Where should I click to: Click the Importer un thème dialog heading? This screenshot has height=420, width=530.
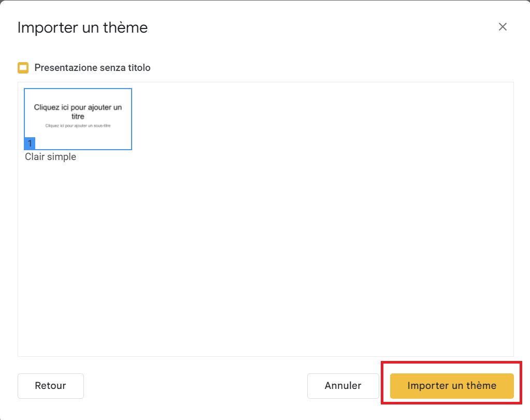tap(82, 27)
